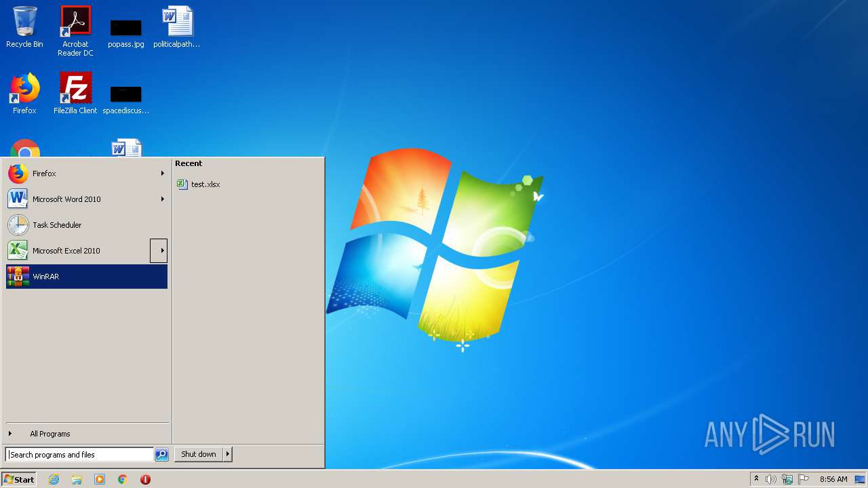Image resolution: width=868 pixels, height=488 pixels.
Task: Open the Action Center flag icon
Action: 804,479
